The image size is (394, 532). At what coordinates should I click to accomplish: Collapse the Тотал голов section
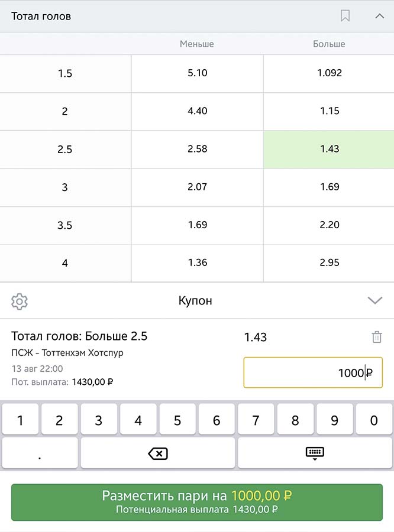379,16
